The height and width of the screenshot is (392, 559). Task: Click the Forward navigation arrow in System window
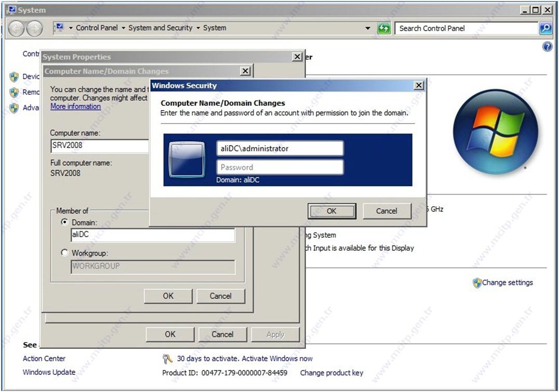tap(34, 29)
